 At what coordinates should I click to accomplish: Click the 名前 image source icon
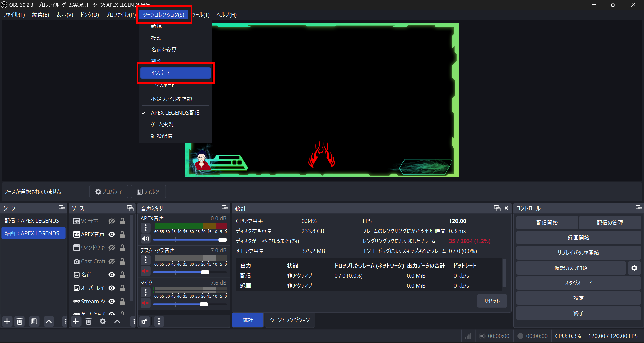click(x=77, y=275)
